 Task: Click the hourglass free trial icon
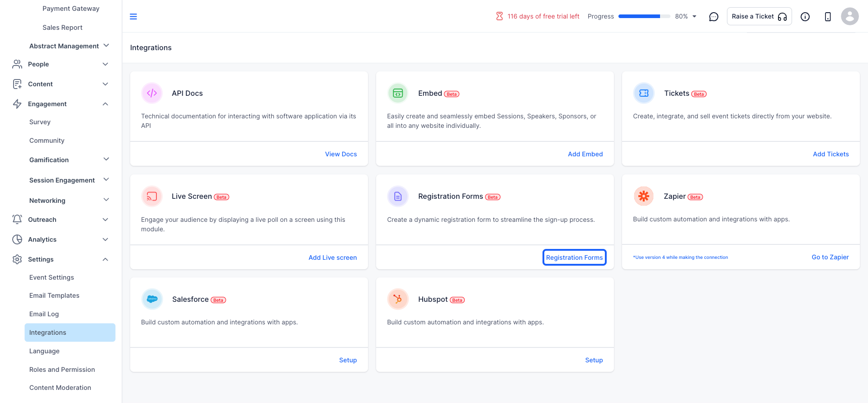pos(500,16)
